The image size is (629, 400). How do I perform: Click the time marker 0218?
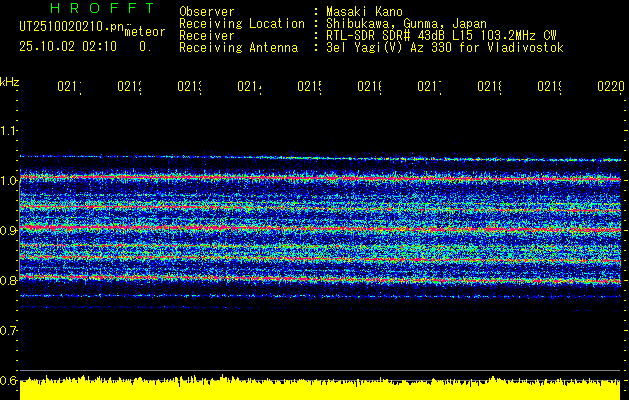[490, 86]
